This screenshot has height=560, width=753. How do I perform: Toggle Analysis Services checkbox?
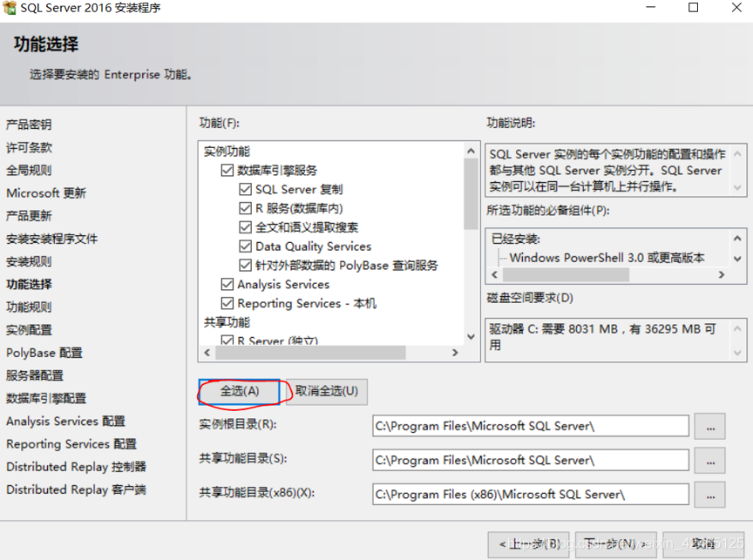coord(227,284)
